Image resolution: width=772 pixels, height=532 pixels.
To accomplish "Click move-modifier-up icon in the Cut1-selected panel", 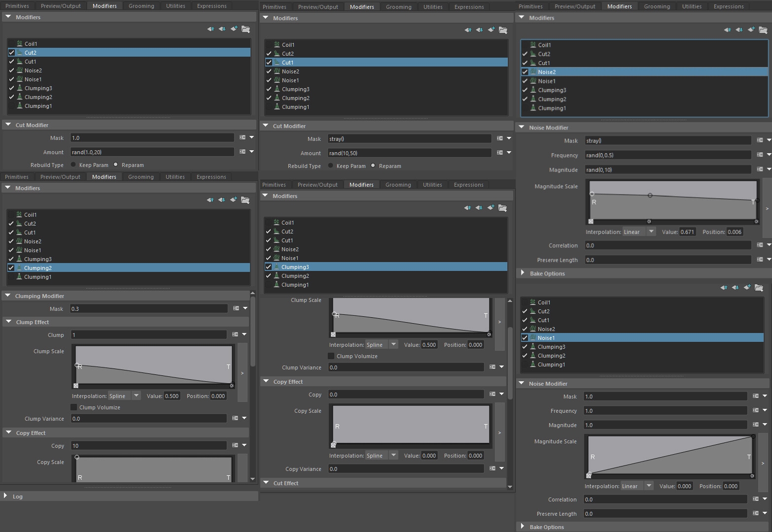I will (468, 30).
